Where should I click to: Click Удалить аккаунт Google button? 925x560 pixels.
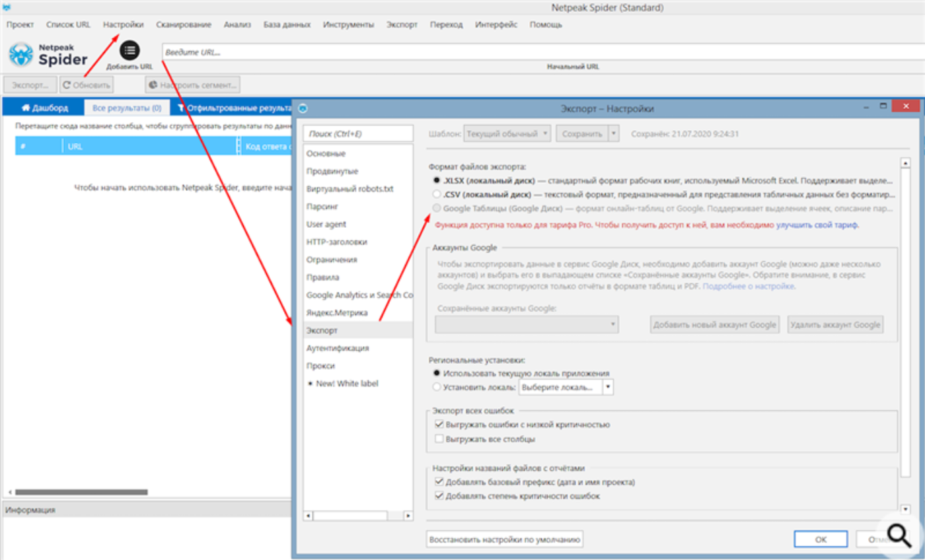click(x=836, y=324)
